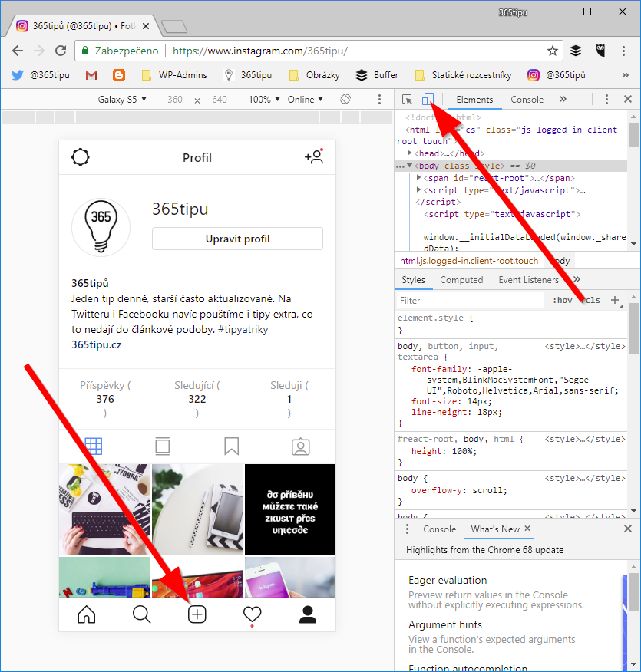Open the keyboard photo post thumbnail
The image size is (641, 672).
coord(104,509)
